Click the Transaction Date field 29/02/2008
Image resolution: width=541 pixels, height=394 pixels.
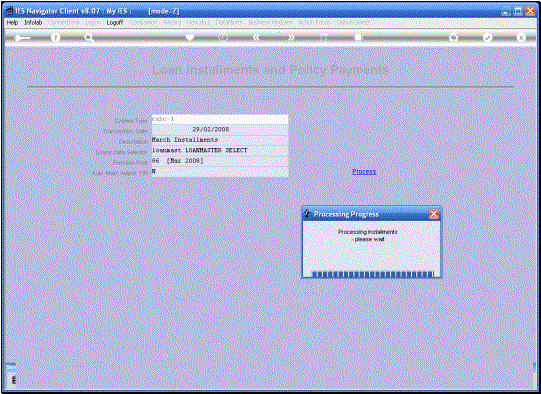click(x=220, y=129)
